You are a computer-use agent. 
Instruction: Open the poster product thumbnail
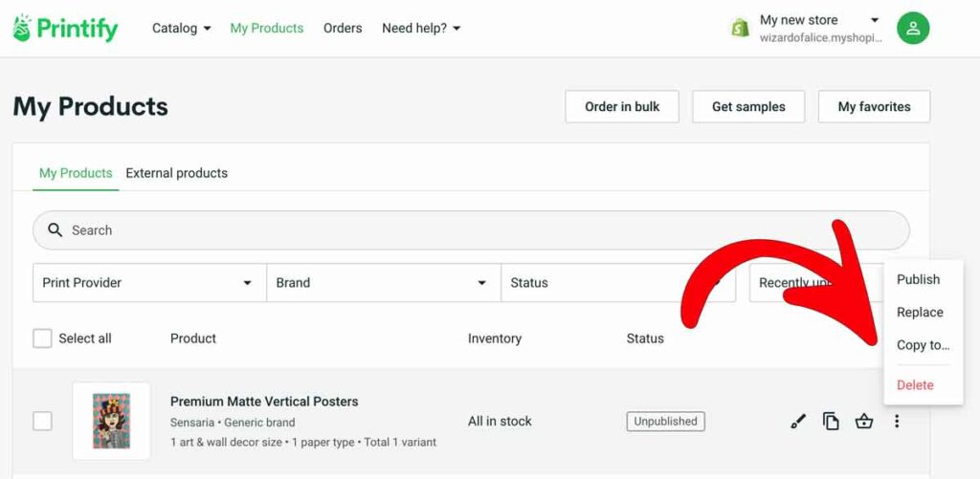[x=111, y=421]
